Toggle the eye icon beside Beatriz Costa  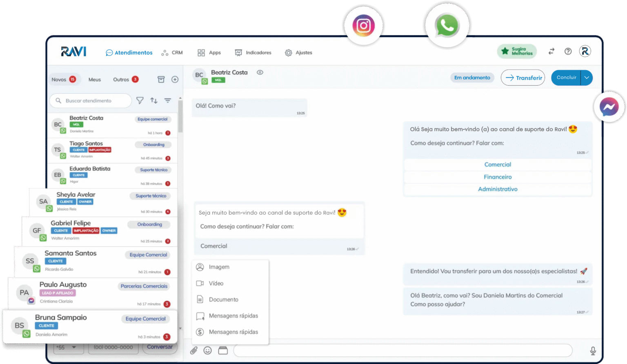coord(260,73)
